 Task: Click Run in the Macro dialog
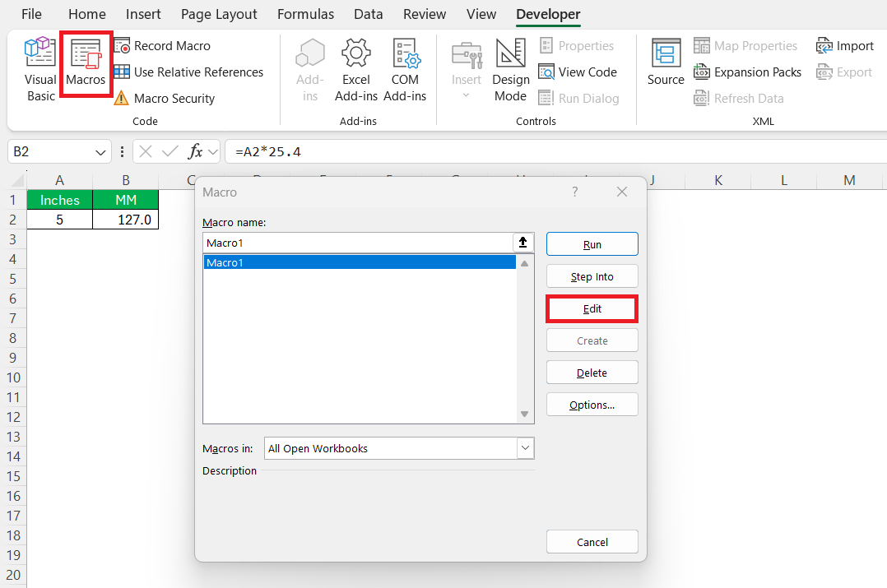592,244
